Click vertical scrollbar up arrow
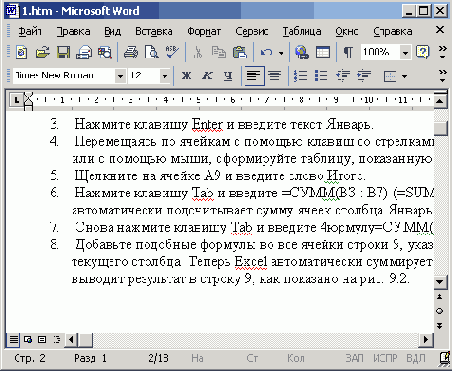Screen dimensions: 452x371 point(440,100)
